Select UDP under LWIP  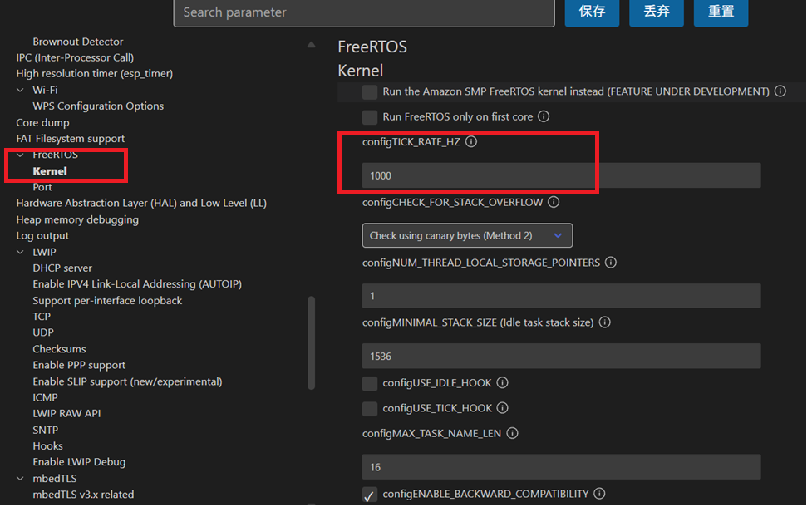43,332
